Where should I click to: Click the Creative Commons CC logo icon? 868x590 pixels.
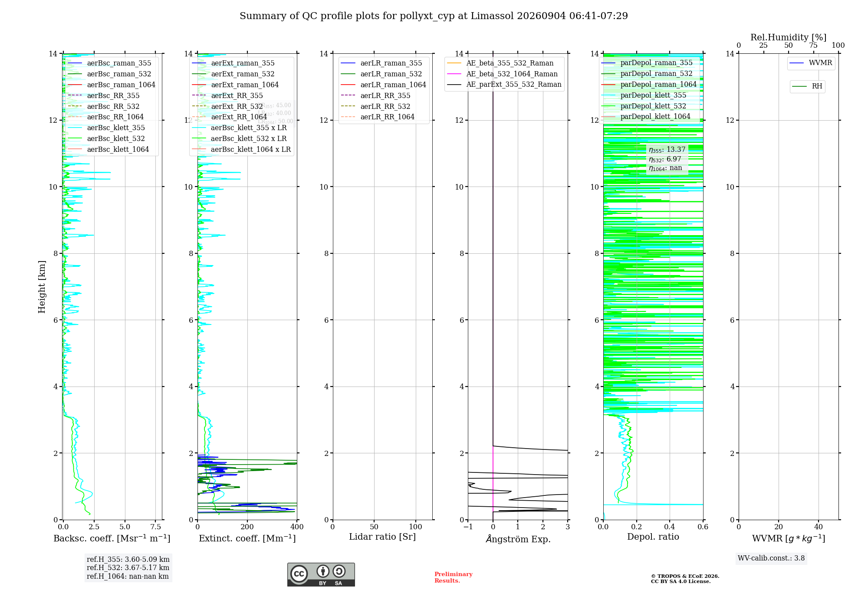coord(299,574)
